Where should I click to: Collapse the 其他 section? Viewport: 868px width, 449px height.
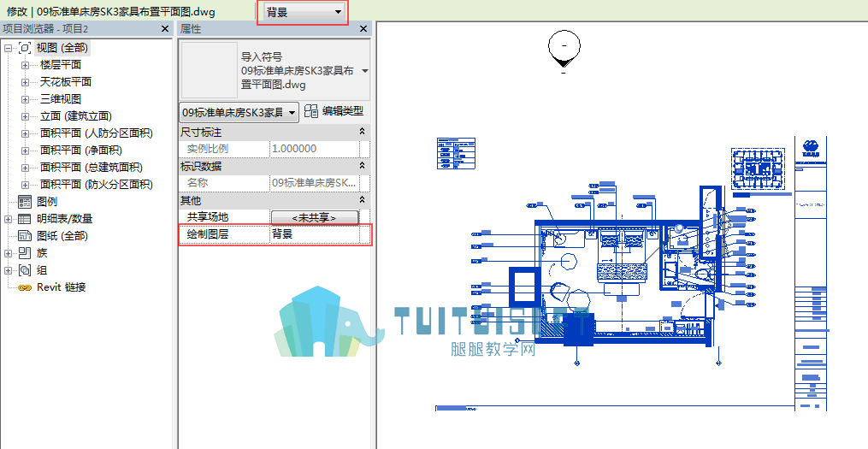point(362,200)
